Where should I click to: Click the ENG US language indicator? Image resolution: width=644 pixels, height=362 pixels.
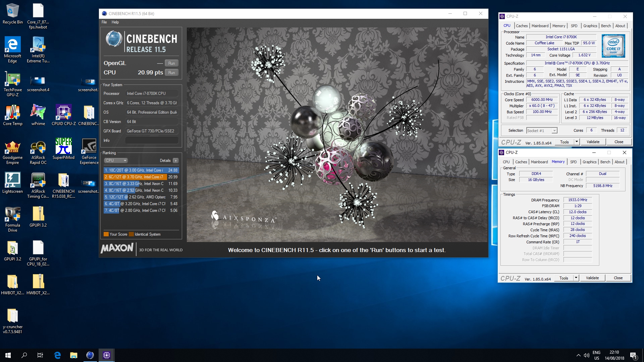tap(596, 355)
